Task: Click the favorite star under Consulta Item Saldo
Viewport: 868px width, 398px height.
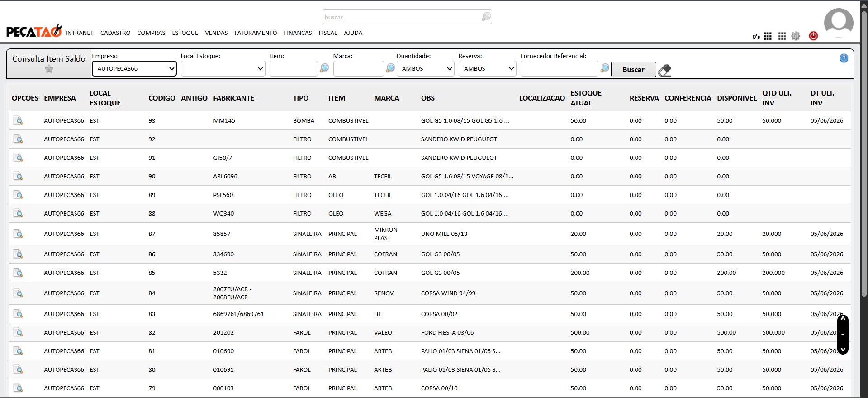Action: pyautogui.click(x=49, y=69)
